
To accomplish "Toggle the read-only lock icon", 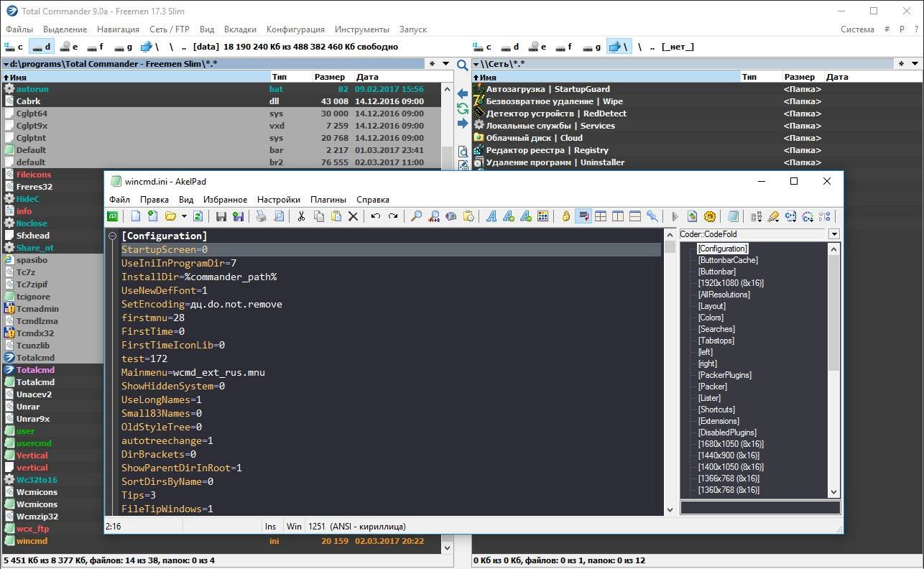I will (566, 216).
